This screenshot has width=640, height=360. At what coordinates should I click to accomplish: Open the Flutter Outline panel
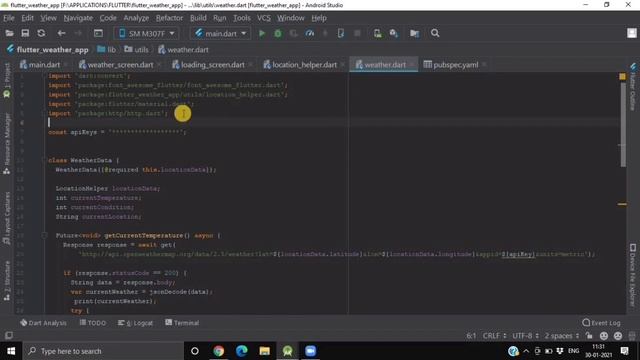633,87
